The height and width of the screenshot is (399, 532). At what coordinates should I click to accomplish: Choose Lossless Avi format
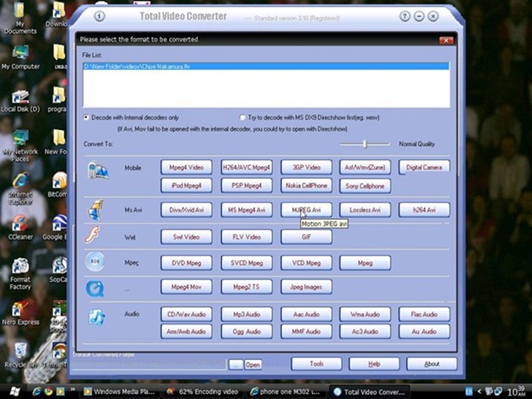[365, 210]
